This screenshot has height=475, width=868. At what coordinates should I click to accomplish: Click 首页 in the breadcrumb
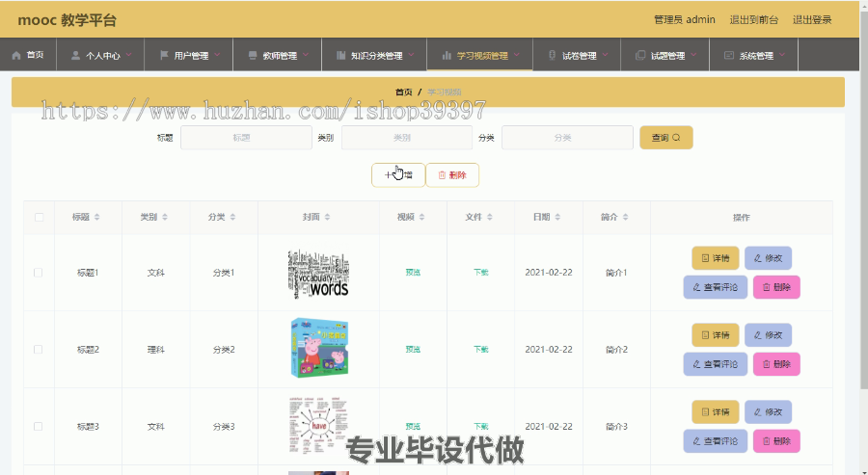click(403, 92)
